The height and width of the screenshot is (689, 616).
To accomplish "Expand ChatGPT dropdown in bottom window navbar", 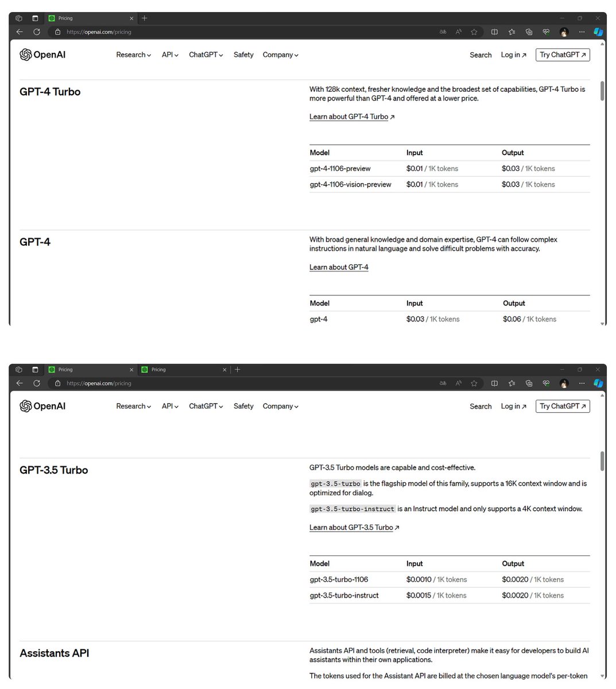I will (x=206, y=407).
